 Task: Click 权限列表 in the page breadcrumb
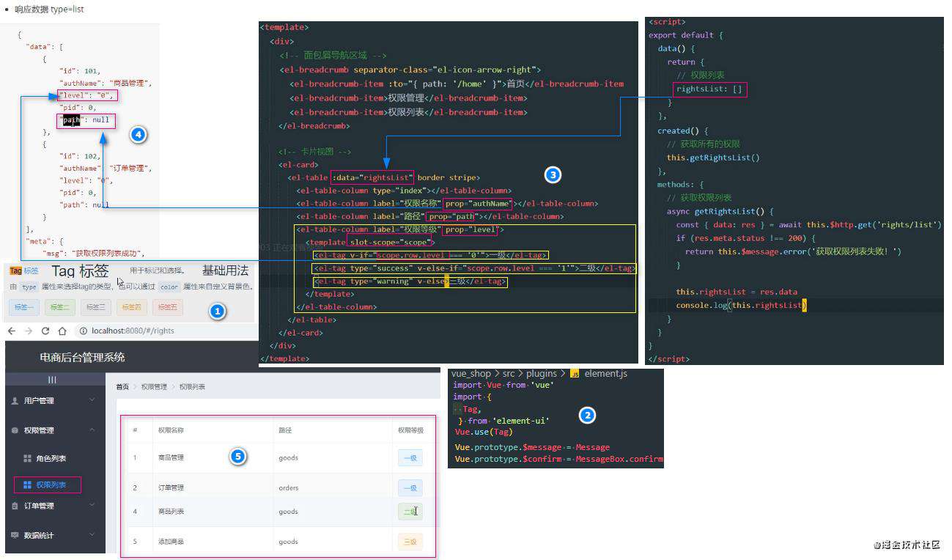pos(192,386)
